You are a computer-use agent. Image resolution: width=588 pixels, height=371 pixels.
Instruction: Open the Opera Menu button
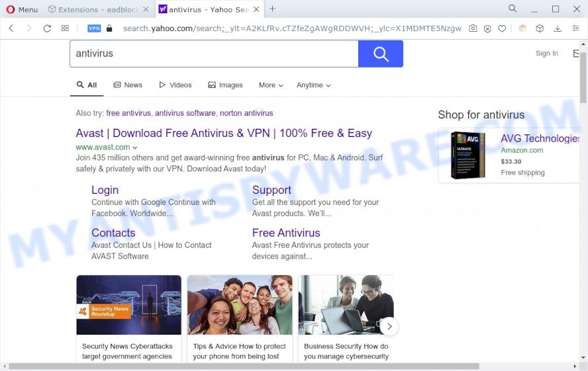tap(22, 9)
